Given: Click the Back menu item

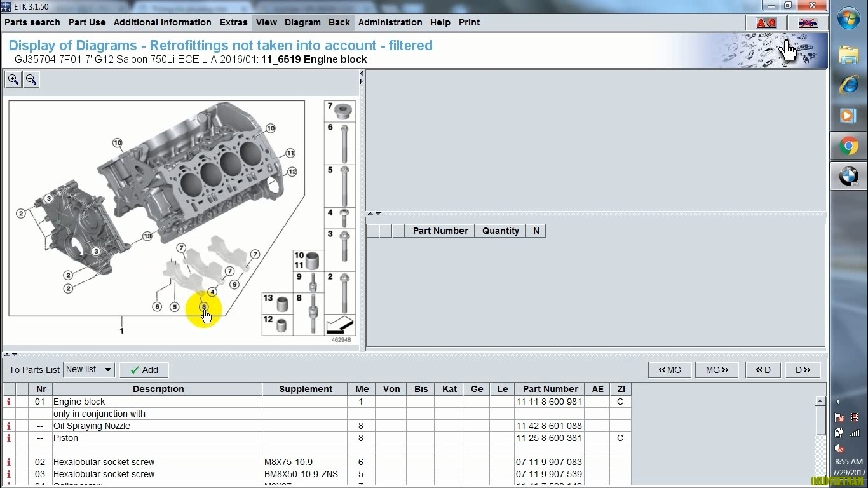Looking at the screenshot, I should click(x=339, y=22).
